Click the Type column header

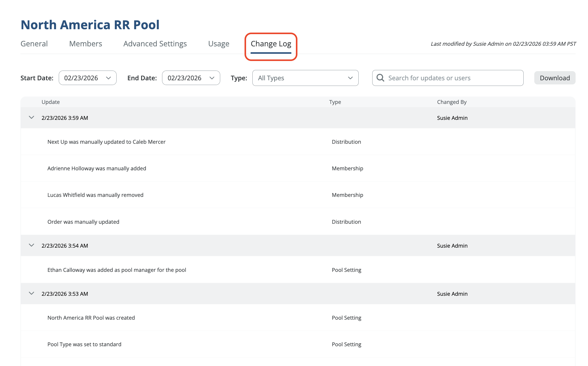pyautogui.click(x=335, y=102)
